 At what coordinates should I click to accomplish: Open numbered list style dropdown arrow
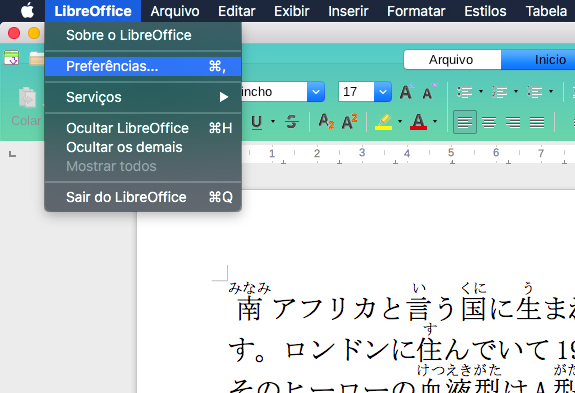click(516, 92)
